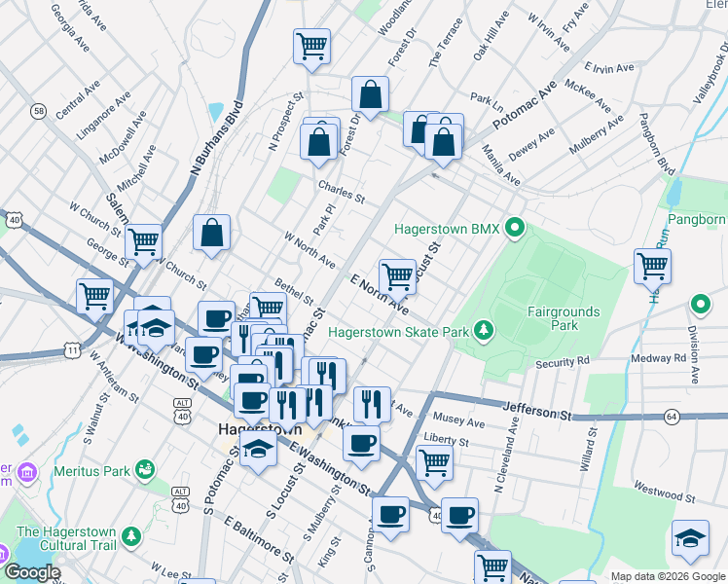Click the E Baltimore St road label
Viewport: 728px width, 584px height.
259,540
